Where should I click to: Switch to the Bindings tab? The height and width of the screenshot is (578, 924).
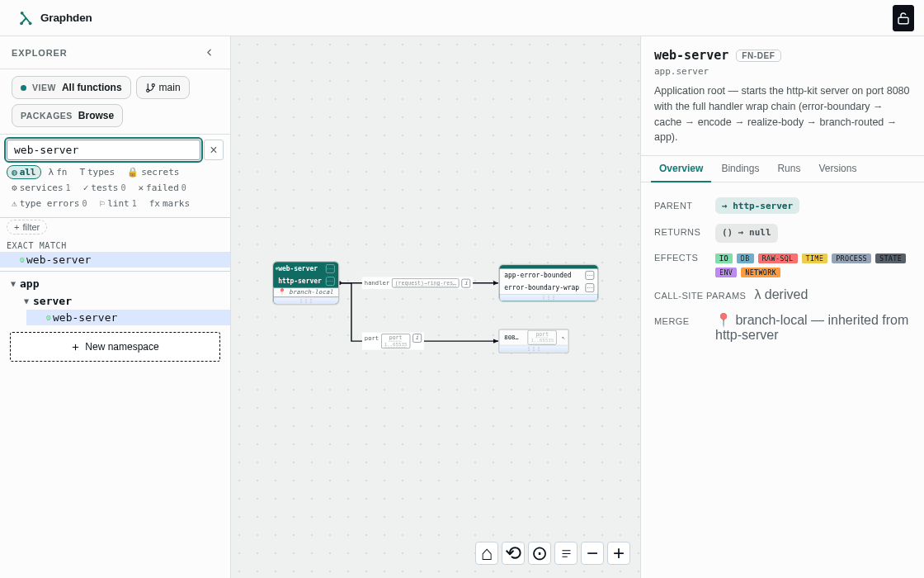click(740, 168)
